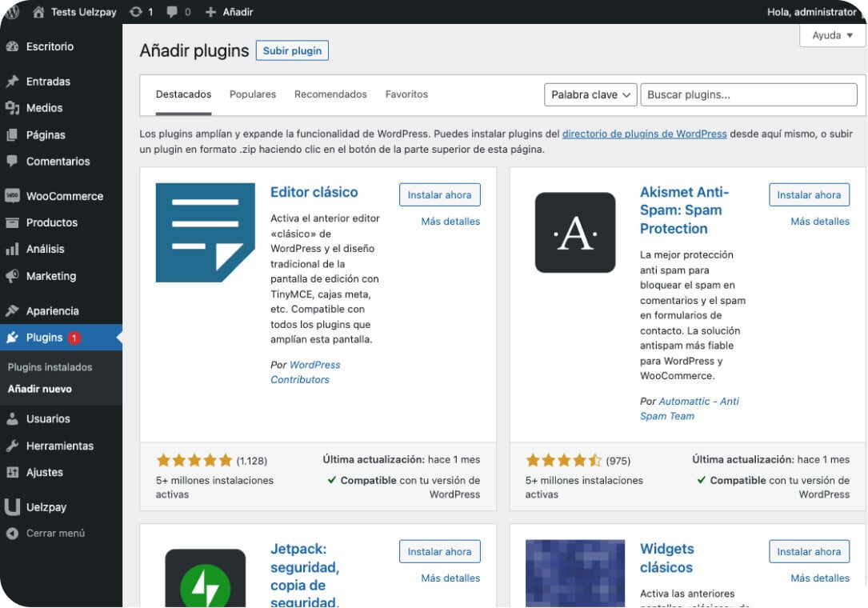Click Hola, administrator account menu
The width and height of the screenshot is (868, 608).
(x=811, y=12)
